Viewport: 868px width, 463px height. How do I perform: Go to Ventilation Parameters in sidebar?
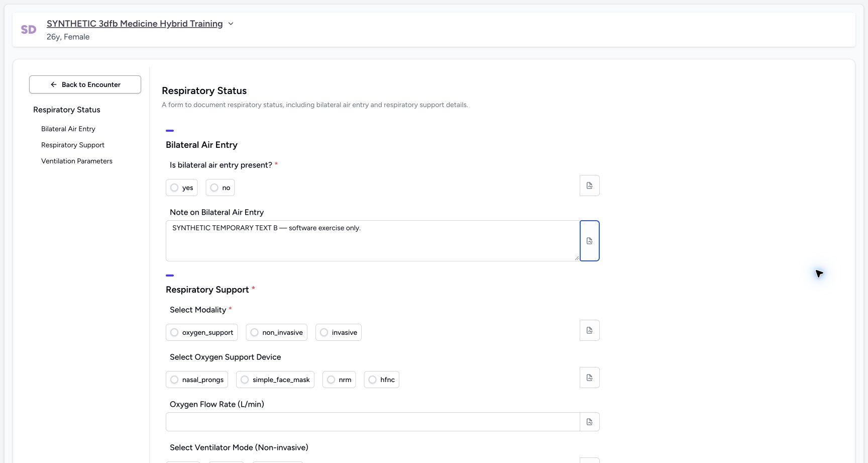coord(77,161)
